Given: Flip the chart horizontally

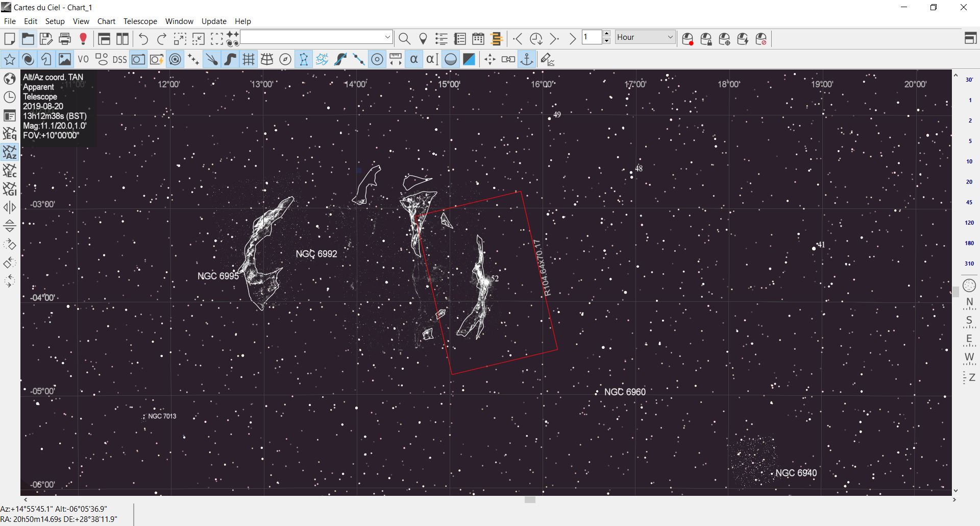Looking at the screenshot, I should (x=10, y=207).
